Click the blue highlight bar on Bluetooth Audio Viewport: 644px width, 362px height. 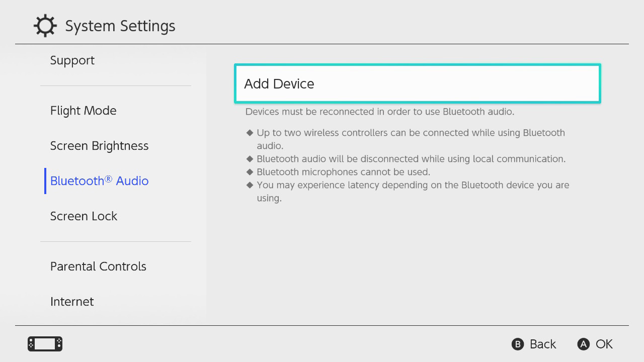click(x=46, y=180)
